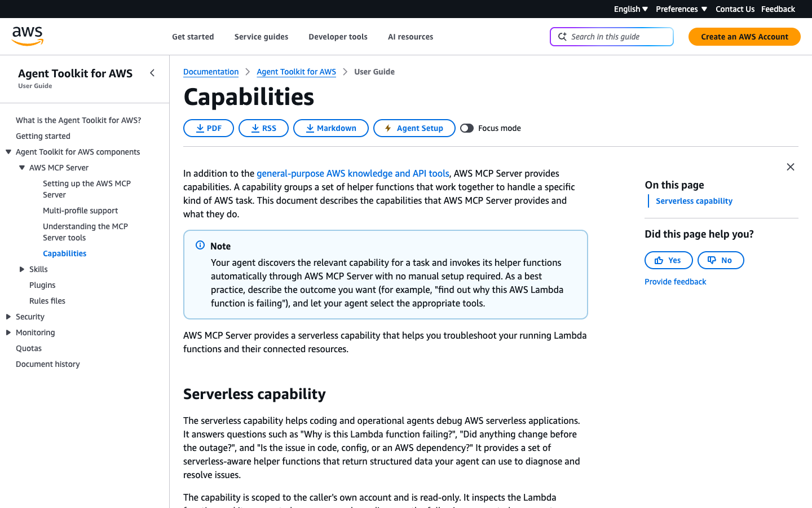Screen dimensions: 812x508
Task: Open Multi-profile support page
Action: [x=80, y=211]
